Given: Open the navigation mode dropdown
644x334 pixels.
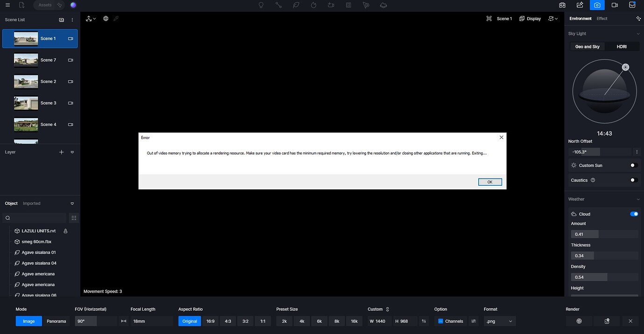Looking at the screenshot, I should 91,19.
